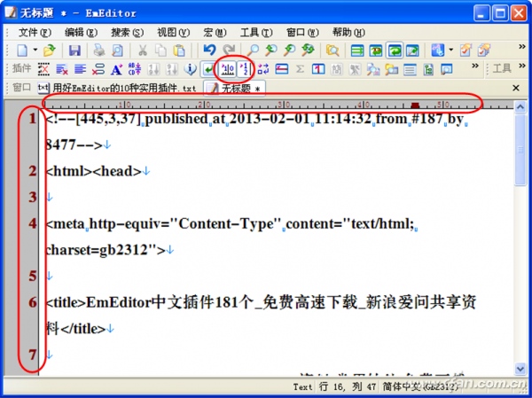Open the 窗口(W) menu

pos(302,33)
